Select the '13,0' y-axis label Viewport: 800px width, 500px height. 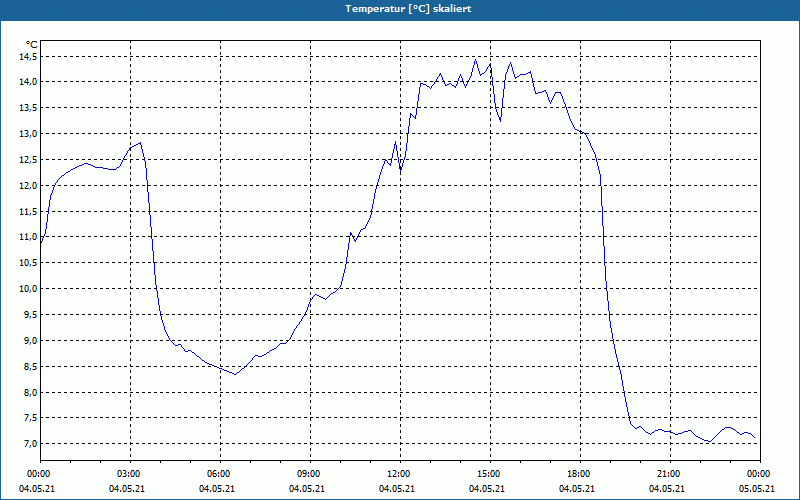tap(28, 134)
